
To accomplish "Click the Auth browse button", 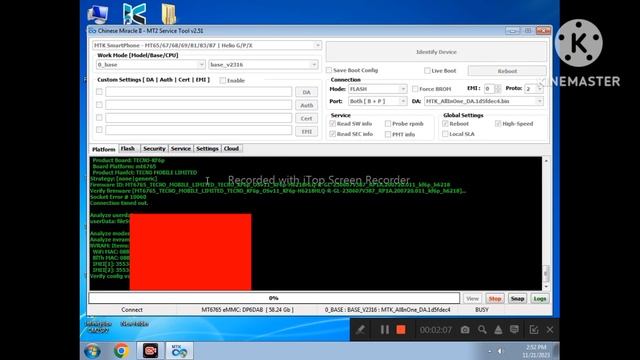I will tap(307, 105).
